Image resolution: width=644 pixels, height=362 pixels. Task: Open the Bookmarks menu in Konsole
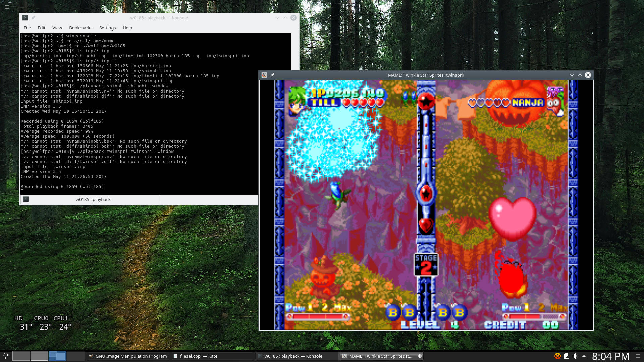point(80,28)
